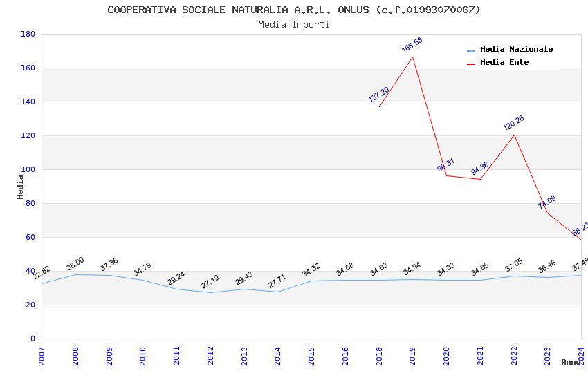This screenshot has height=380, width=588.
Task: Click the 29.24 data label
Action: pos(176,278)
